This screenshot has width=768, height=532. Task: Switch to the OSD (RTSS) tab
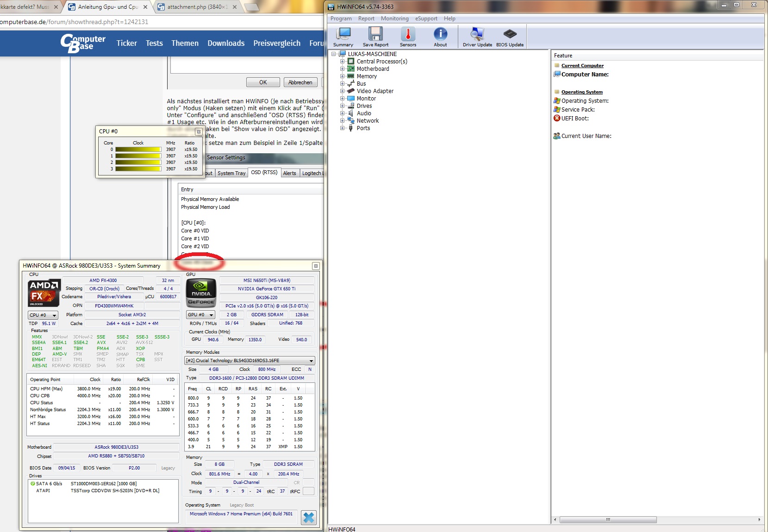click(264, 172)
